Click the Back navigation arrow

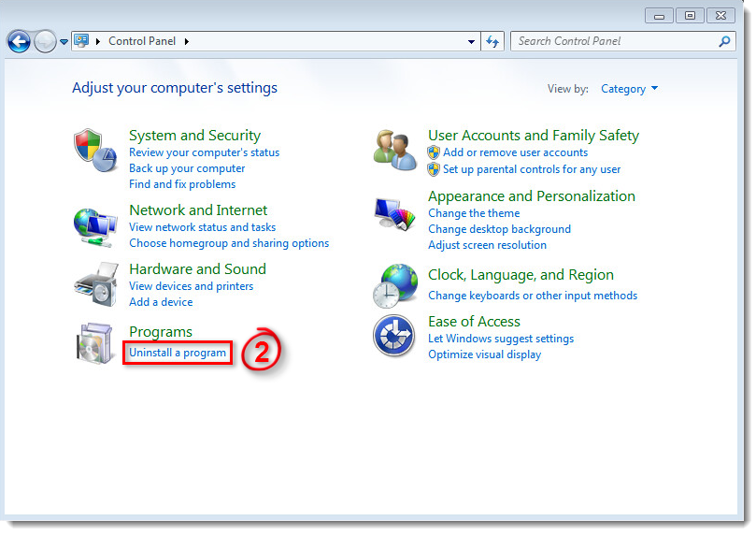coord(19,42)
